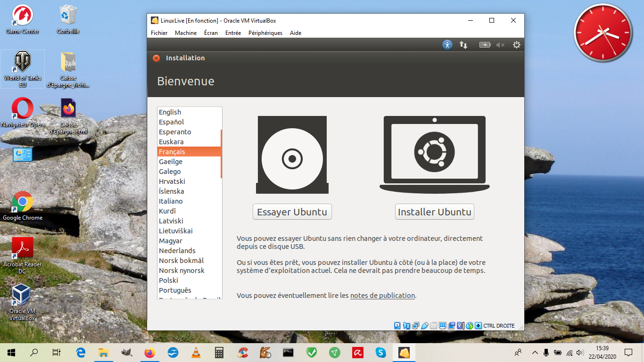Click the laptop image above Installer Ubuntu
644x362 pixels.
pyautogui.click(x=435, y=155)
